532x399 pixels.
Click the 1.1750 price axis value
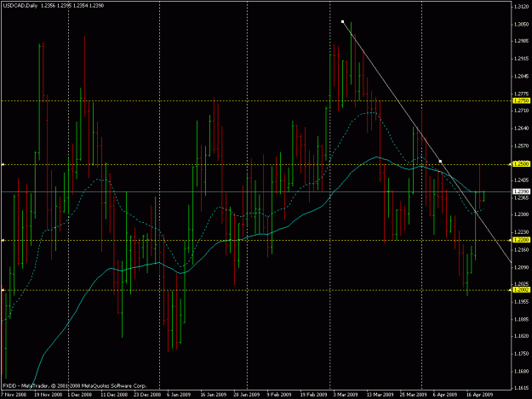point(522,354)
